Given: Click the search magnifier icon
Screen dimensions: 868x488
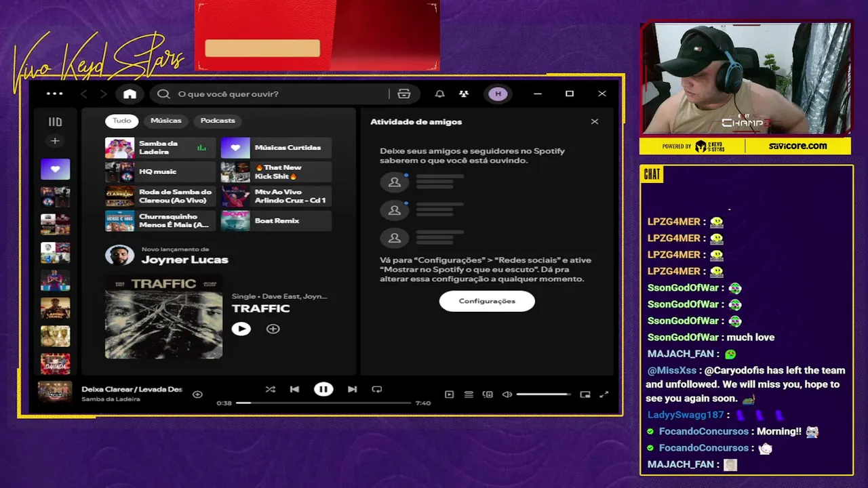Looking at the screenshot, I should 163,94.
